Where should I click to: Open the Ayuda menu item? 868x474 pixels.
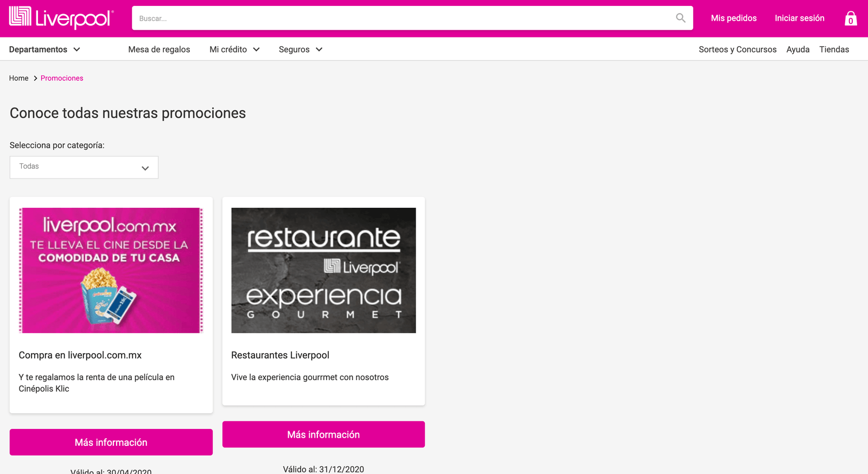[797, 49]
